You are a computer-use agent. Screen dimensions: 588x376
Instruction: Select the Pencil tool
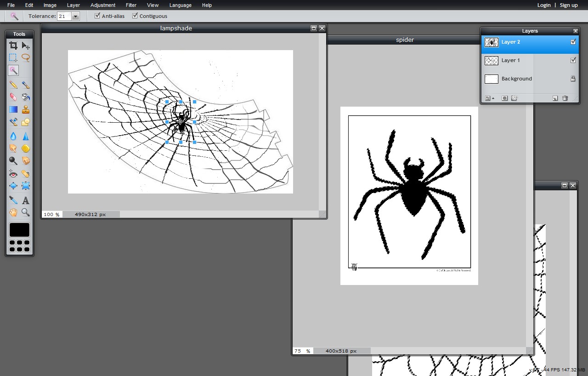tap(13, 85)
